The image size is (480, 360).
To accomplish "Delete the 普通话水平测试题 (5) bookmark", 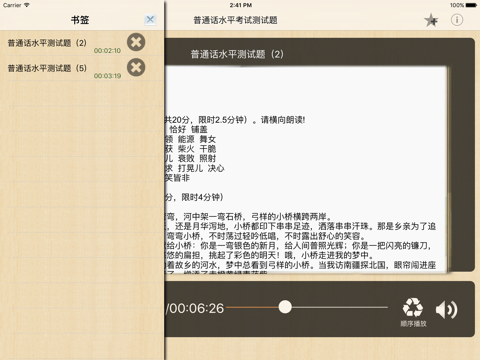I will click(136, 67).
